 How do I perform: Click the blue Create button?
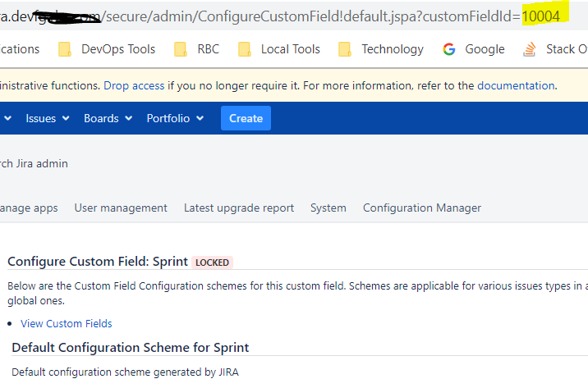[x=246, y=118]
